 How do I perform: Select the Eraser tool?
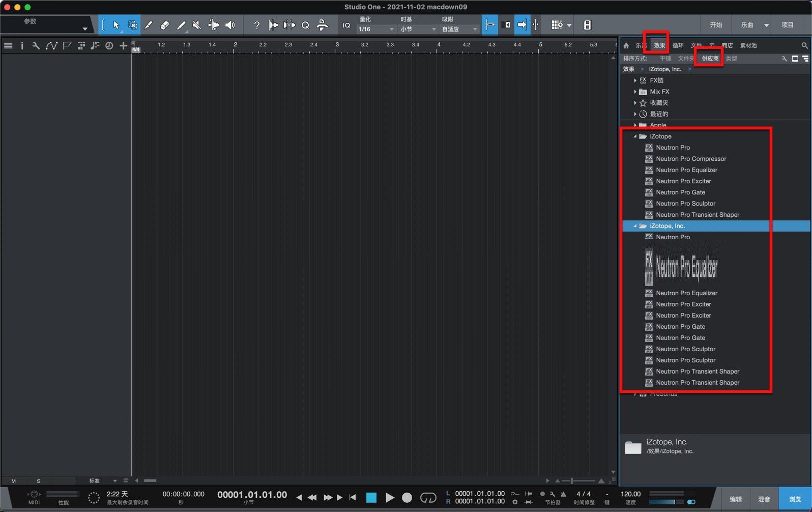point(165,25)
